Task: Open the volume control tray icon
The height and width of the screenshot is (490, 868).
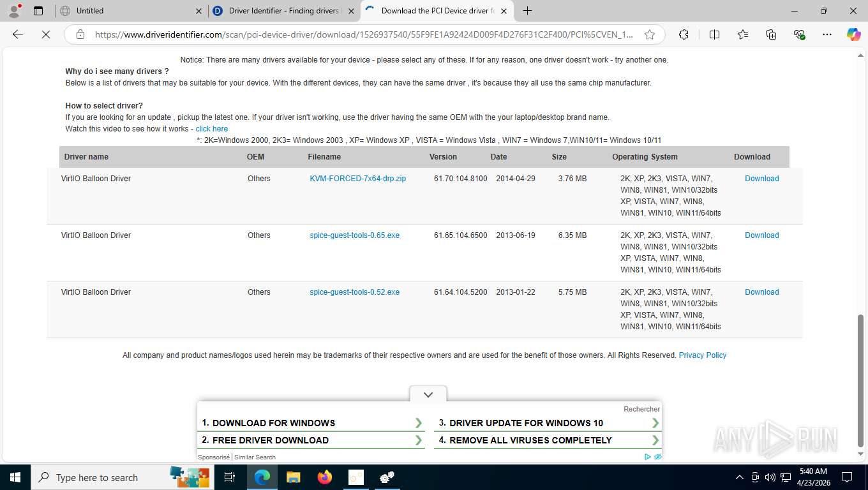Action: click(770, 477)
